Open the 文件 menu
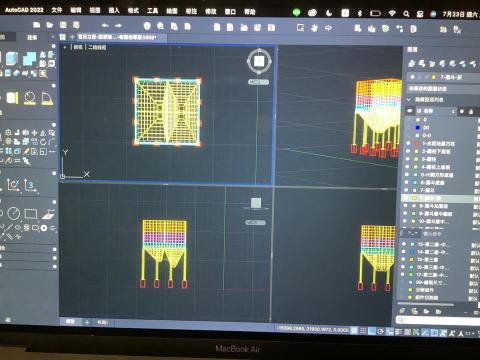The height and width of the screenshot is (360, 480). [57, 10]
